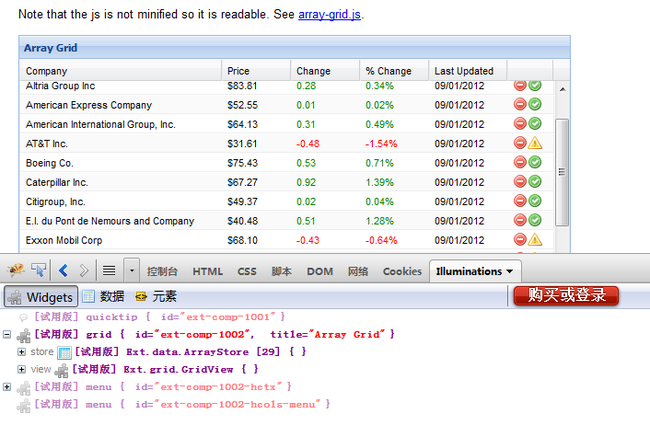The image size is (650, 437).
Task: Click the store table icon
Action: (65, 353)
